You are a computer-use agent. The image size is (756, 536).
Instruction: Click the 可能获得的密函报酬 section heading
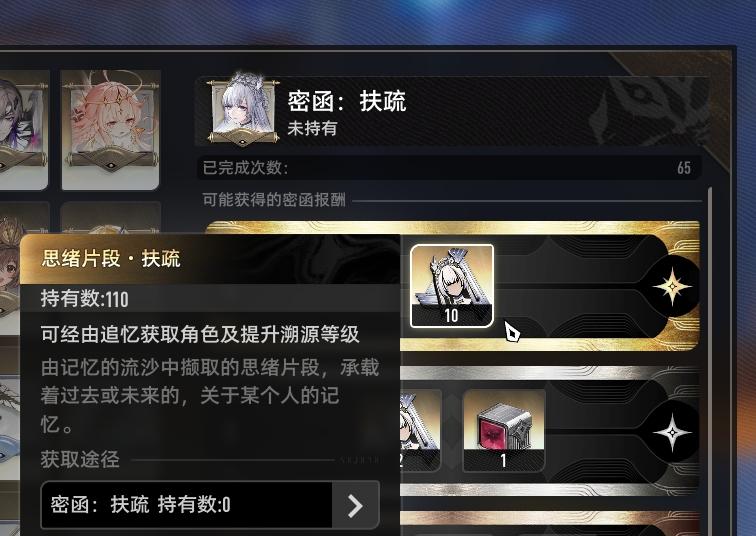click(273, 200)
